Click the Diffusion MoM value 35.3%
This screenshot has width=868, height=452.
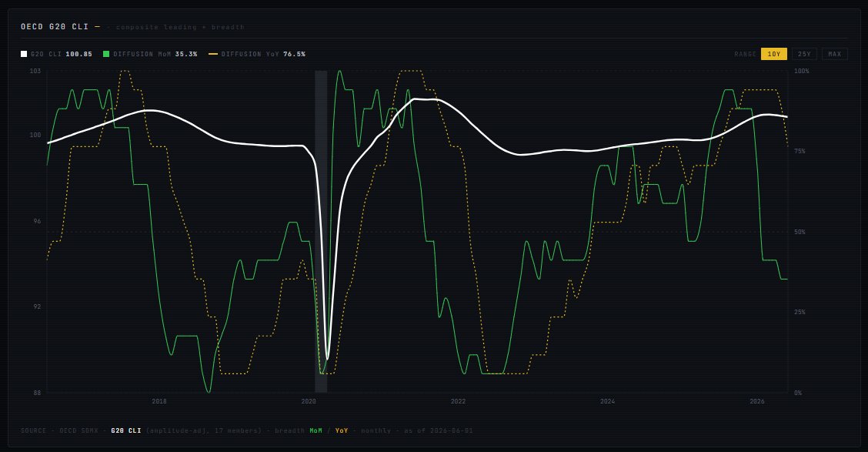(186, 54)
